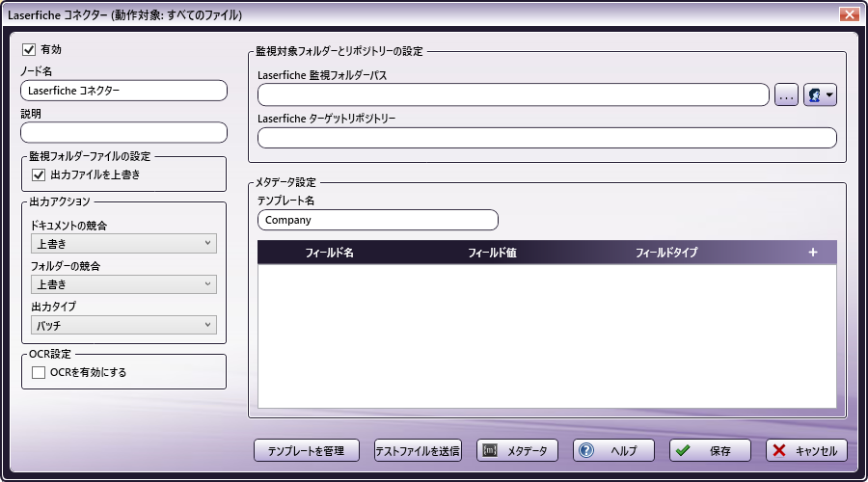868x482 pixels.
Task: Click the browse (...) folder path button
Action: pyautogui.click(x=786, y=95)
